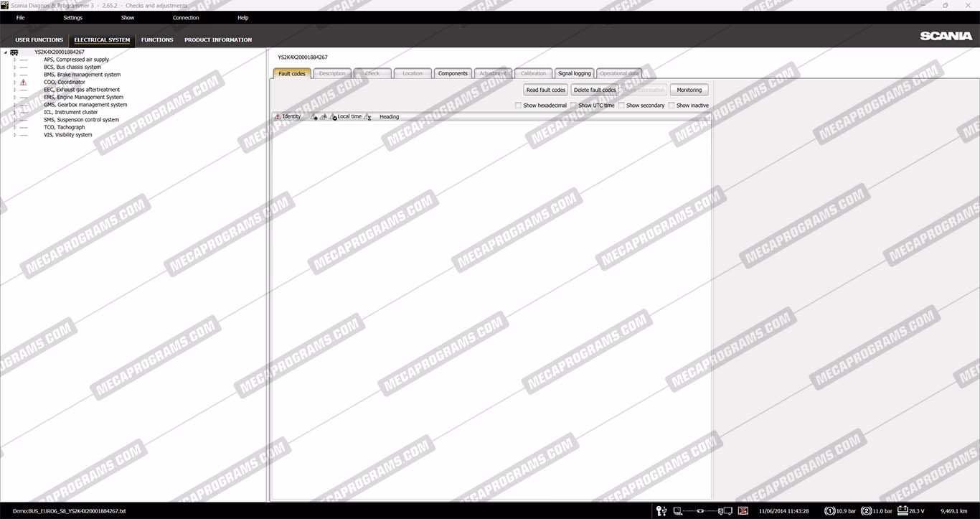This screenshot has width=980, height=519.
Task: Click the YS2K4X20001884267 heading above the tabs
Action: [303, 57]
